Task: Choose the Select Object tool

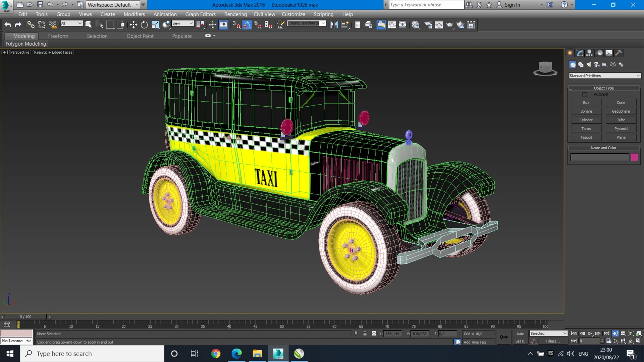Action: (88, 24)
